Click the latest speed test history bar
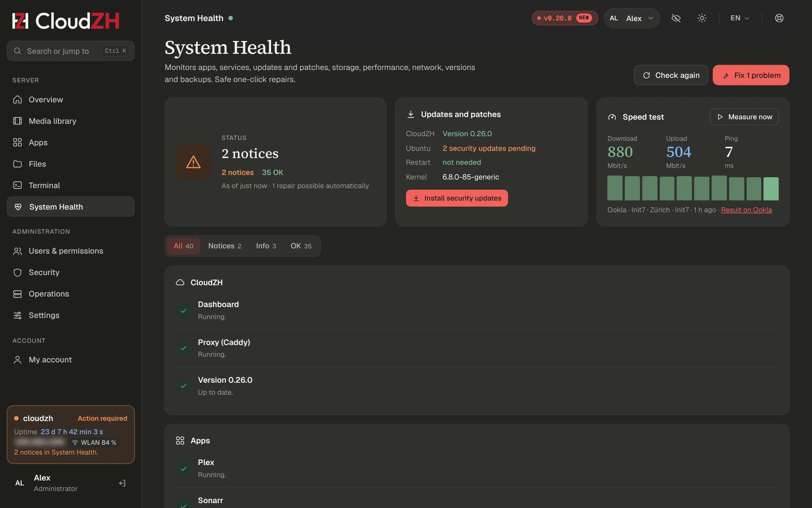Screen dimensions: 812x508 pyautogui.click(x=771, y=189)
